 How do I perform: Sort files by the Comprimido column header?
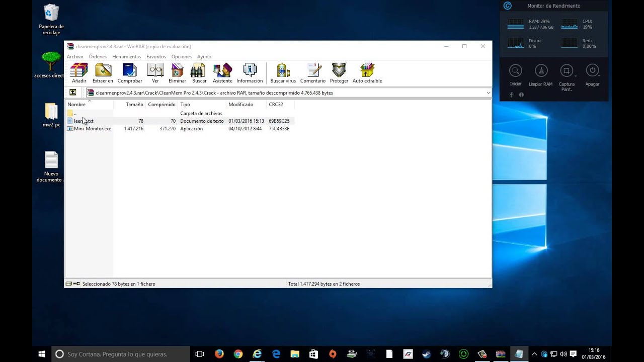coord(162,105)
